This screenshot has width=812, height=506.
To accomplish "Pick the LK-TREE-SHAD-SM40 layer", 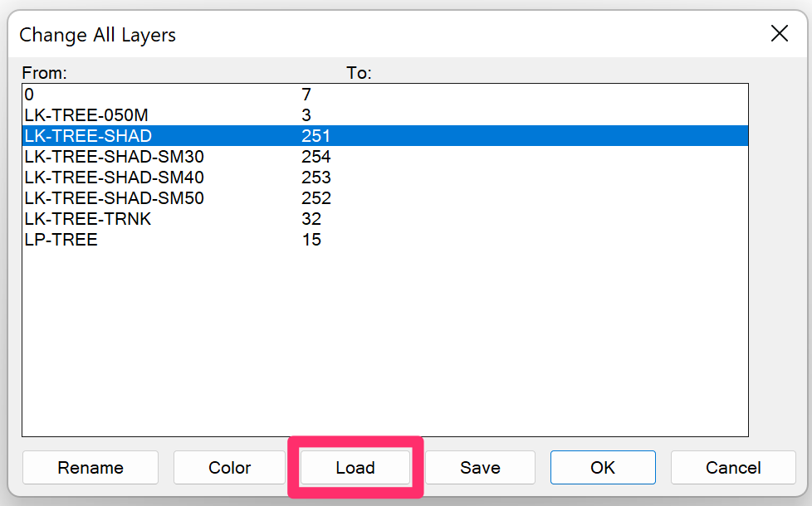I will point(384,177).
